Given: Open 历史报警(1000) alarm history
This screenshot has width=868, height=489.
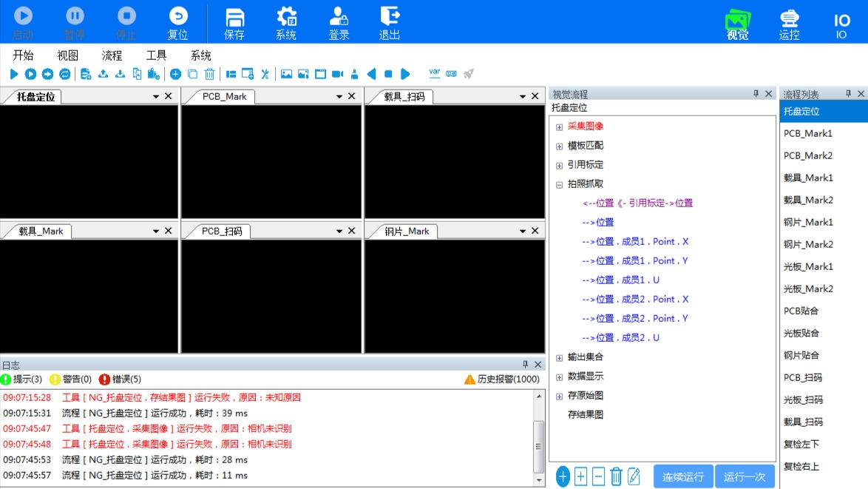Looking at the screenshot, I should 501,380.
